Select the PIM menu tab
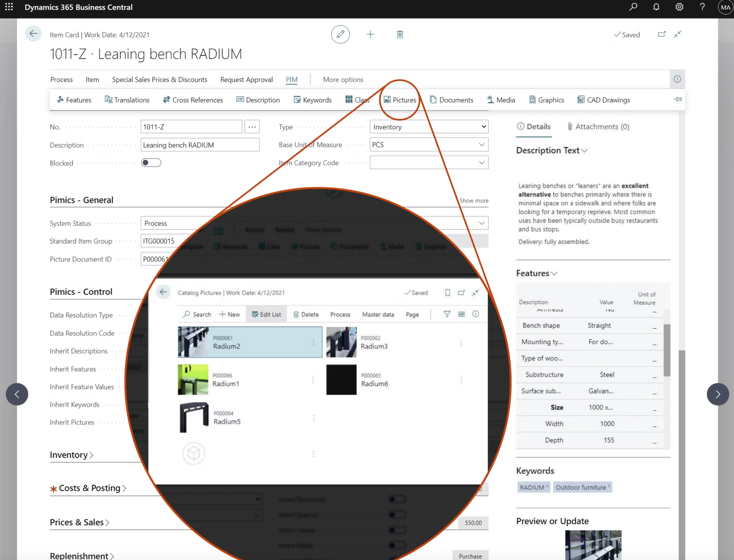The height and width of the screenshot is (560, 734). (x=291, y=79)
